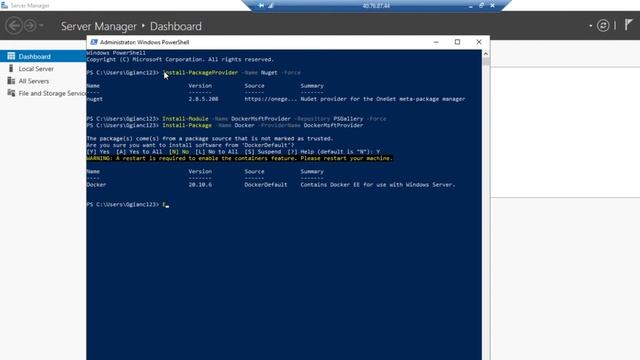Click the Local Server icon in sidebar
The width and height of the screenshot is (640, 360).
click(x=11, y=68)
